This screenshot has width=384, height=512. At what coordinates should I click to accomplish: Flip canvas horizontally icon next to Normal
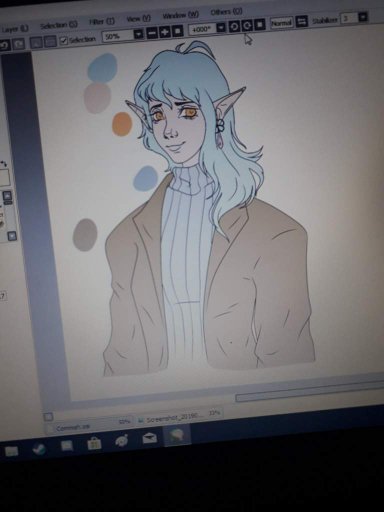pos(301,22)
